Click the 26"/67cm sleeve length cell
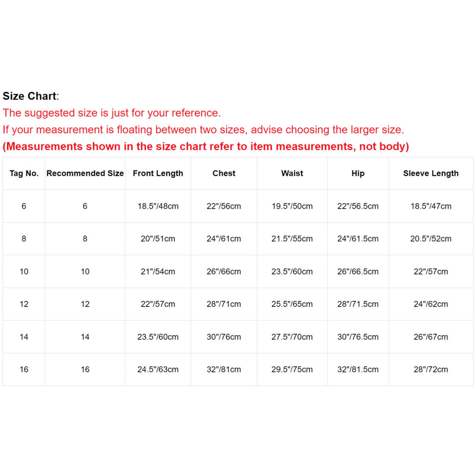The height and width of the screenshot is (476, 476). coord(431,337)
